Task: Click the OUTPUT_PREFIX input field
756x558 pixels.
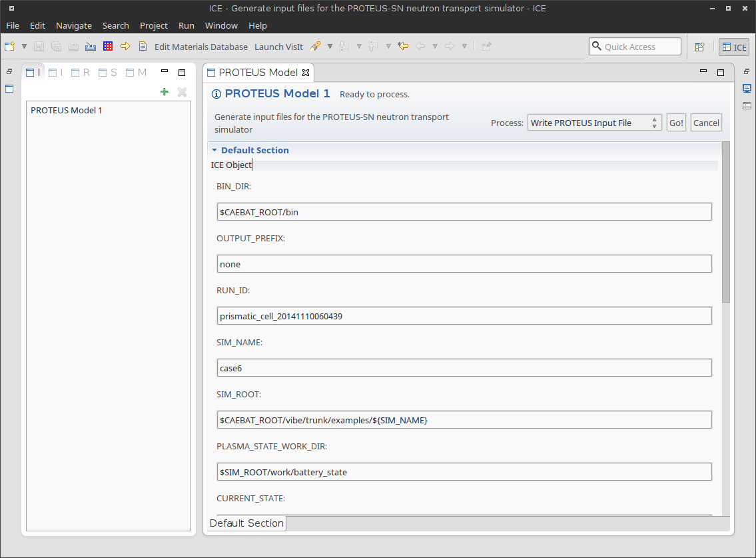Action: click(464, 264)
